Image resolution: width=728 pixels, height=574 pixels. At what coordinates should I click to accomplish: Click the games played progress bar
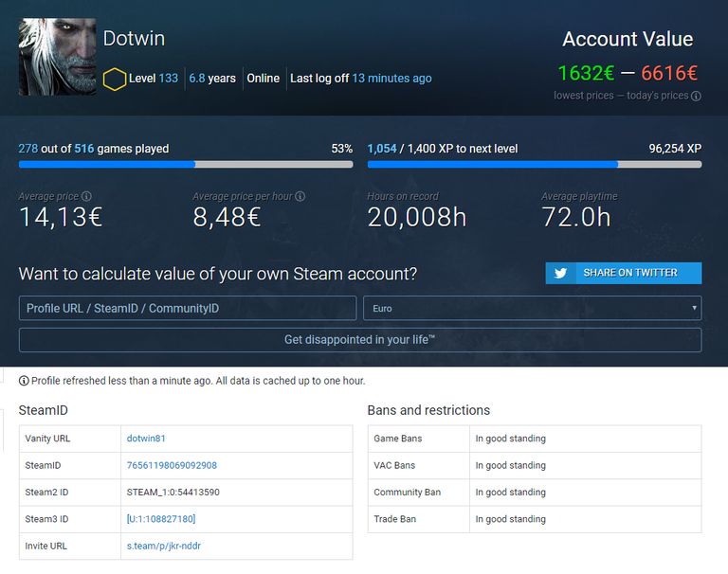(186, 164)
